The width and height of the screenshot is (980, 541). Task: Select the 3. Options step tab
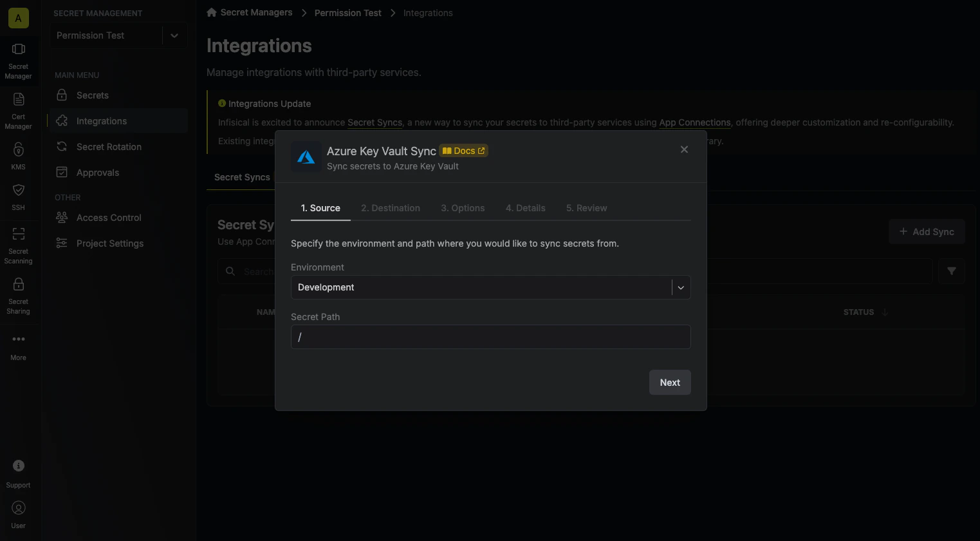pyautogui.click(x=463, y=208)
